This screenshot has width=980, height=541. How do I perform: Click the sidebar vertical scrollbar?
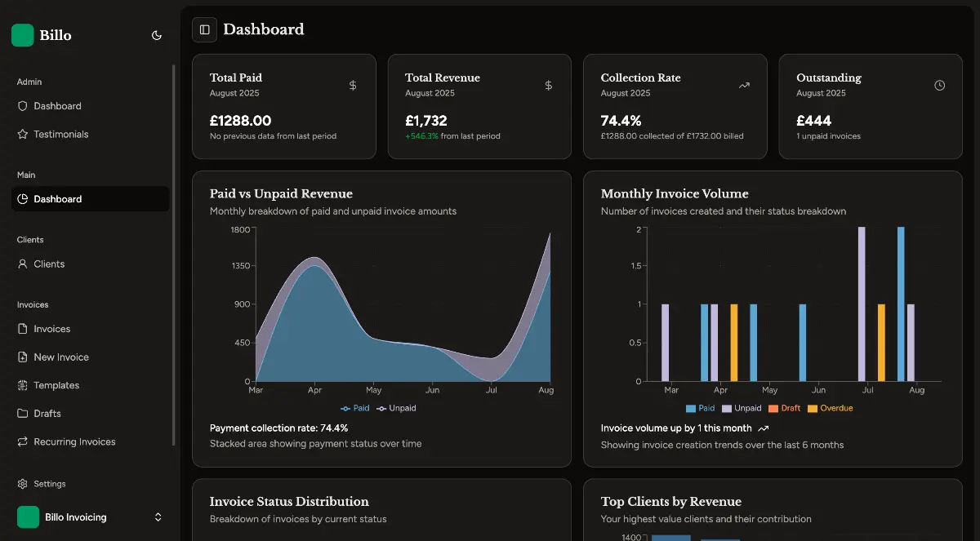(173, 253)
